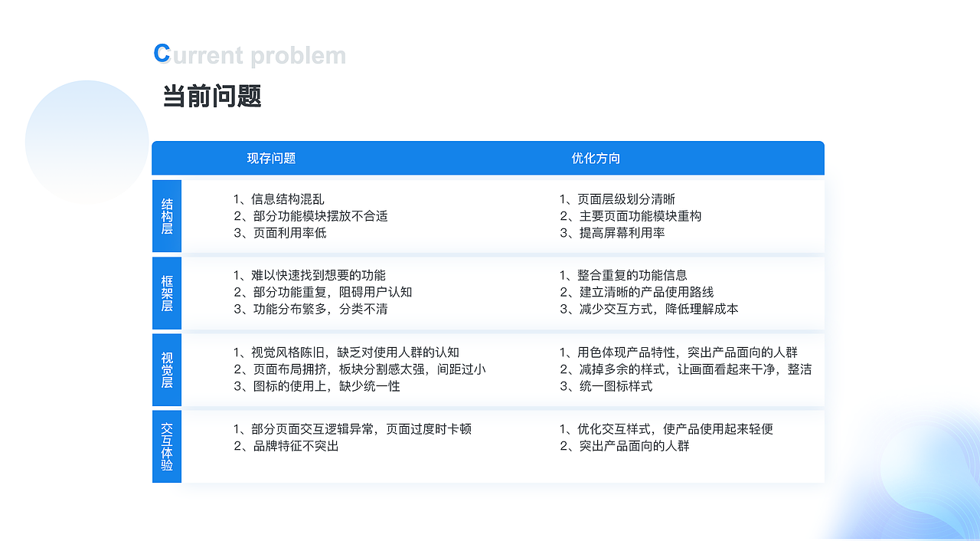
Task: Click the 结构层 row label
Action: pyautogui.click(x=167, y=216)
